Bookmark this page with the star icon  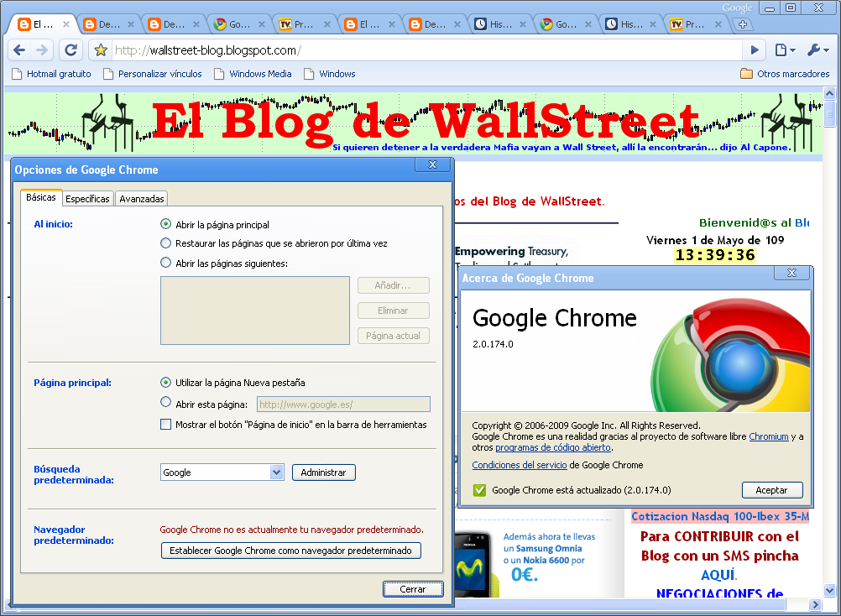100,50
